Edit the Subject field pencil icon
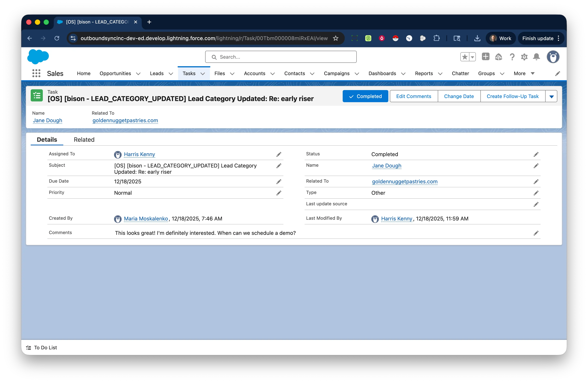Viewport: 588px width, 383px height. 279,166
